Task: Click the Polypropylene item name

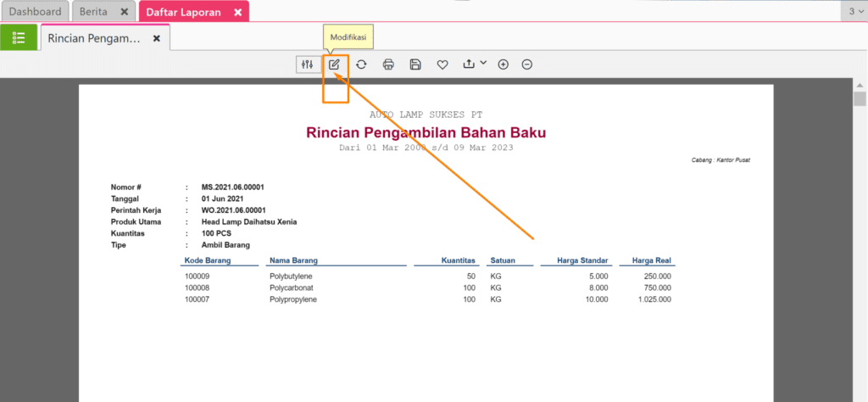Action: (293, 299)
